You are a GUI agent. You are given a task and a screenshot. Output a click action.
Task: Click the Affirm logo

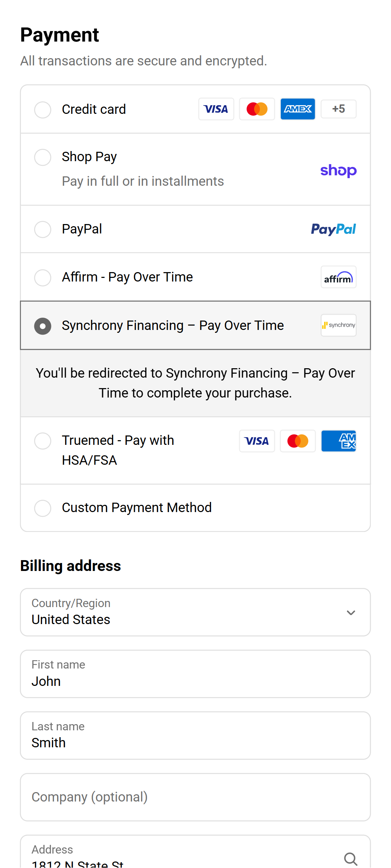pyautogui.click(x=338, y=277)
